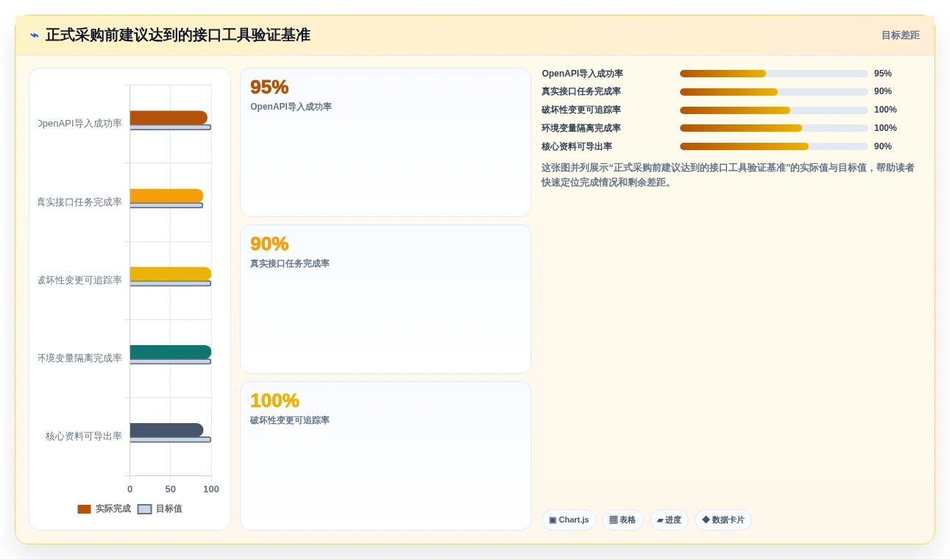Click the chart axis label 核心资料可导出率

[x=84, y=436]
